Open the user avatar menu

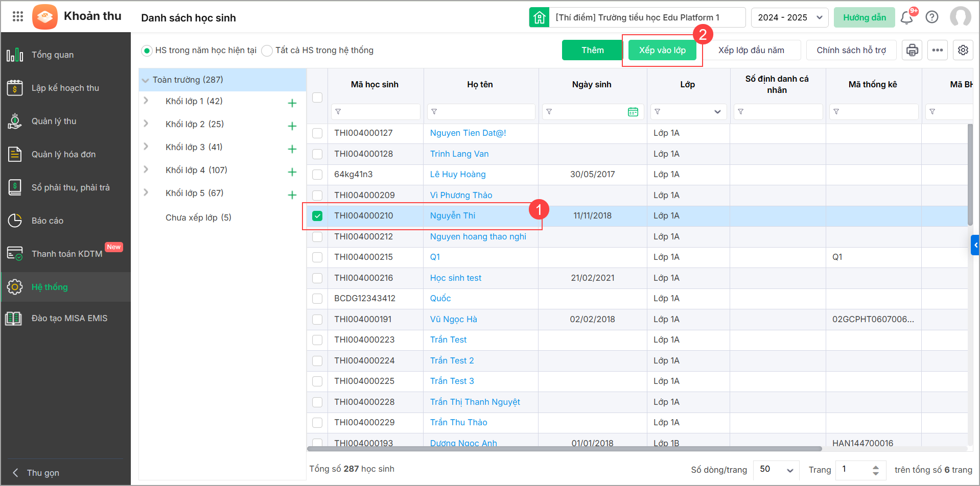point(960,17)
